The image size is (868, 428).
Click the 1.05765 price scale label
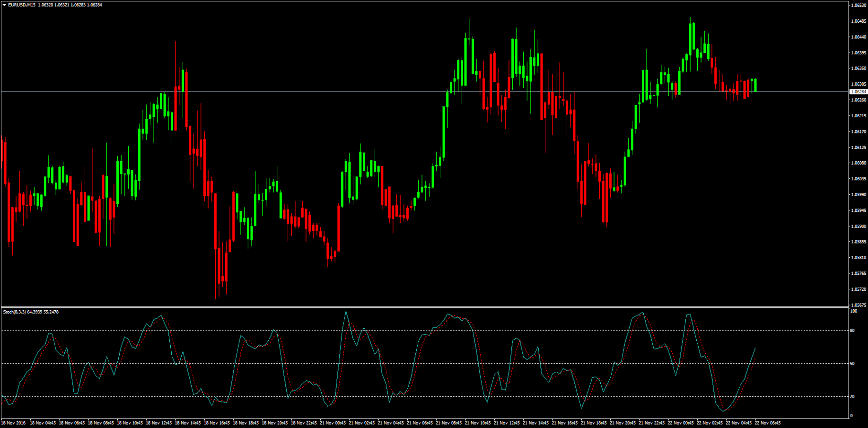859,273
